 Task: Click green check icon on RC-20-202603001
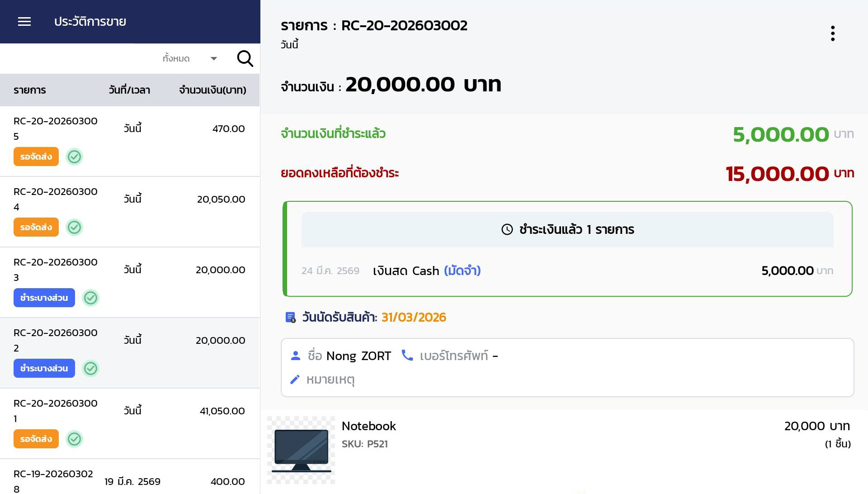point(74,439)
